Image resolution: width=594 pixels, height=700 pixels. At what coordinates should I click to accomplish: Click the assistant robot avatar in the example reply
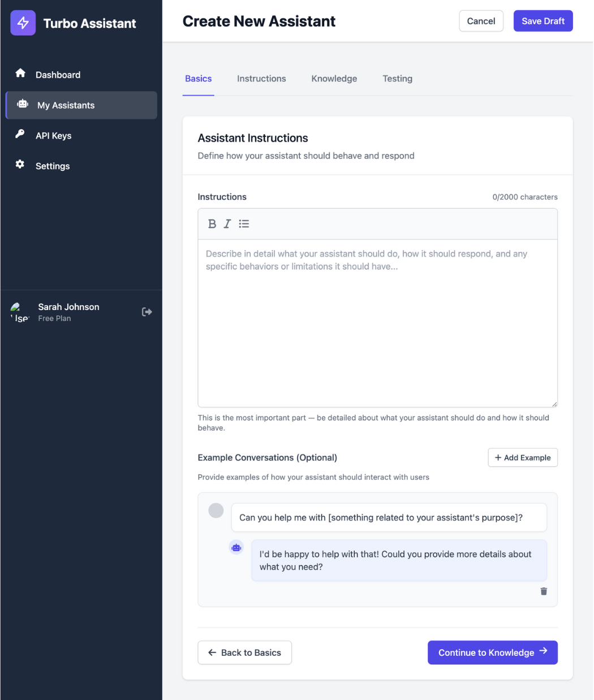(236, 547)
